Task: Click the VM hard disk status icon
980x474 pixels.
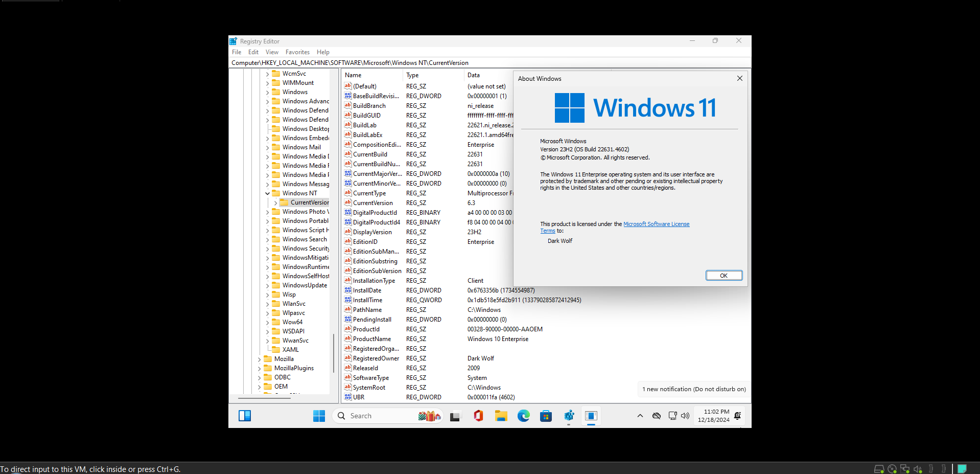Action: 879,469
